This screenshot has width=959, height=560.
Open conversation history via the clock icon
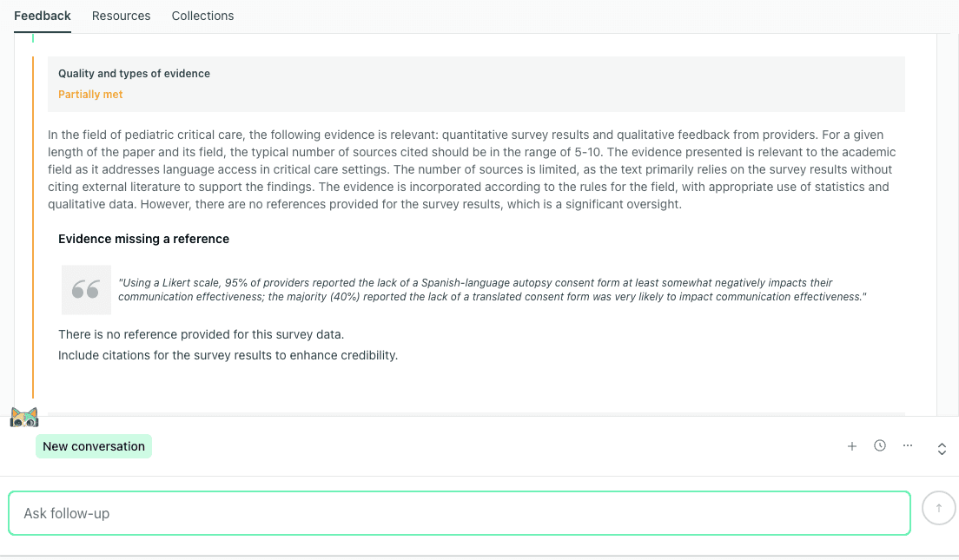pos(880,445)
